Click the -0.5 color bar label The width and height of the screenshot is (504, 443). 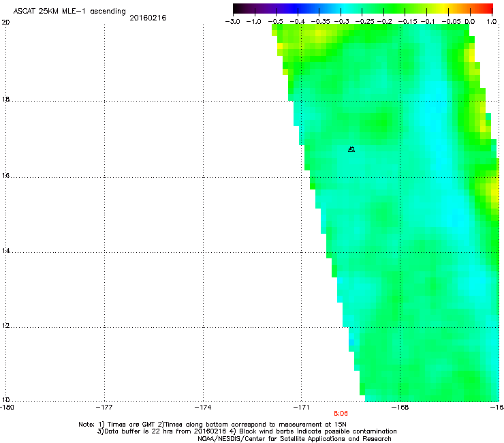click(x=275, y=22)
